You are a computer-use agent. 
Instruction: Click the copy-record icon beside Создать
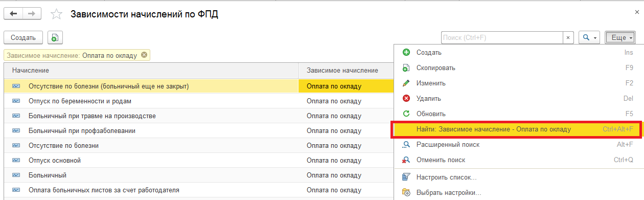(55, 37)
